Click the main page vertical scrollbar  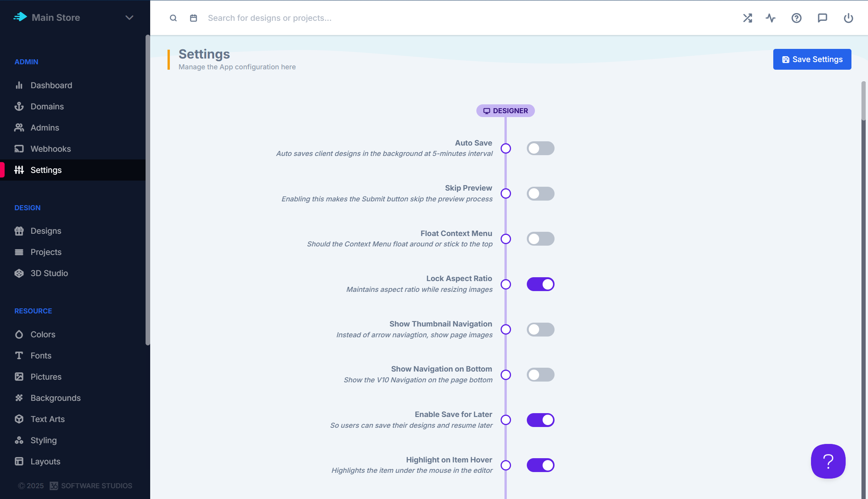tap(864, 101)
